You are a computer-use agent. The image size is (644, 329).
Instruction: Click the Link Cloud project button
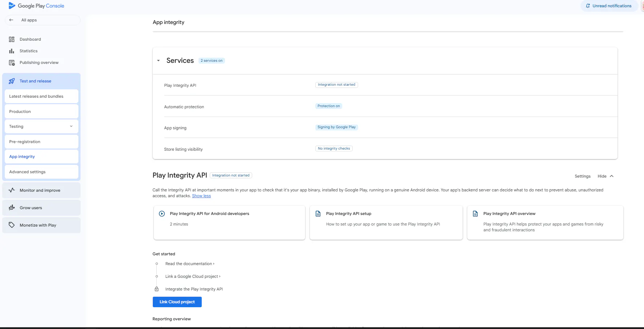(x=177, y=302)
